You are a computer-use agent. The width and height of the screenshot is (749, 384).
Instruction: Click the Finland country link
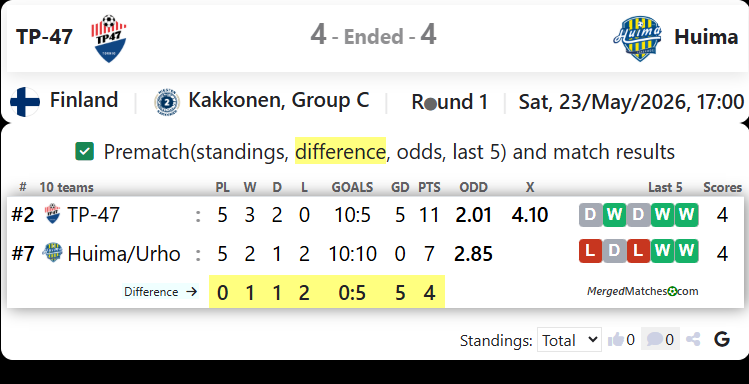[84, 100]
